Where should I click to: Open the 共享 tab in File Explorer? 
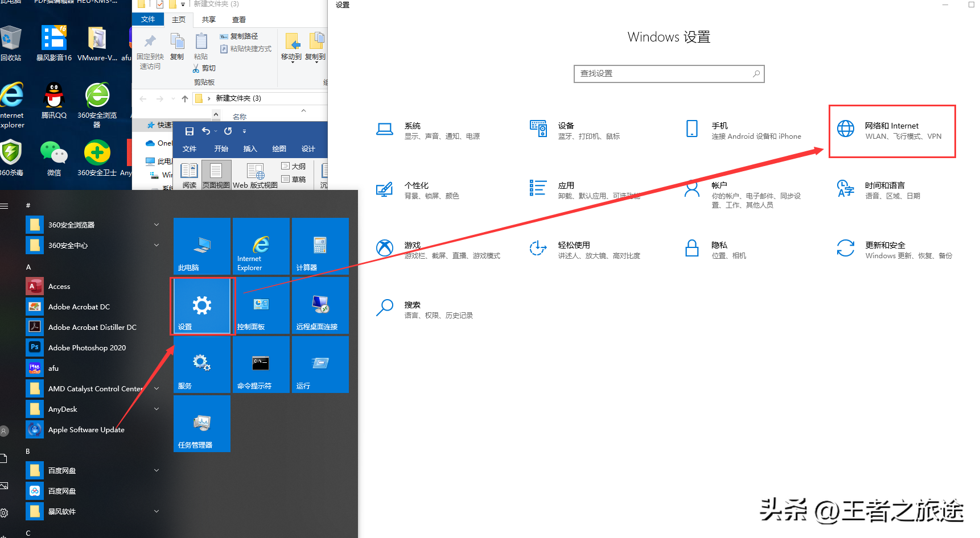(209, 20)
